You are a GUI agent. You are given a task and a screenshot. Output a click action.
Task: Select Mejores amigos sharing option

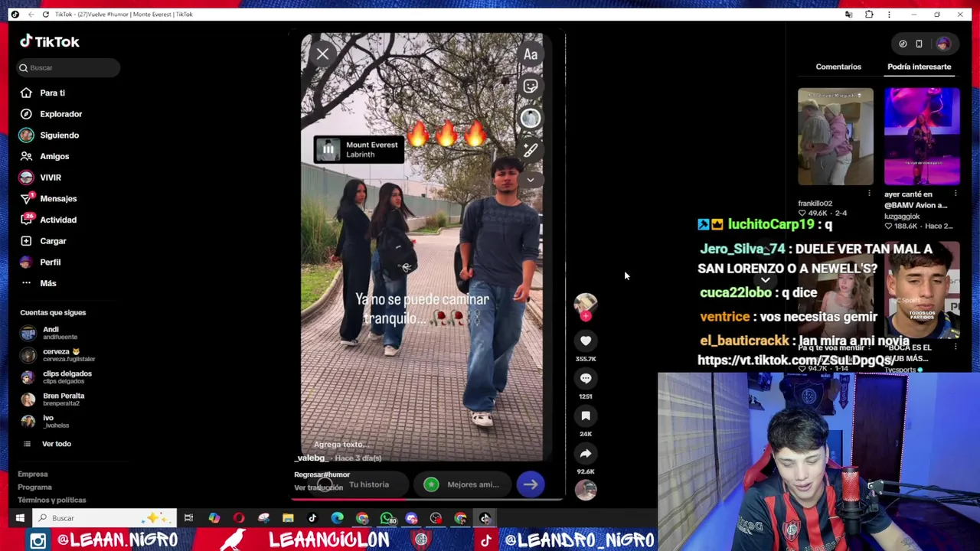coord(462,484)
